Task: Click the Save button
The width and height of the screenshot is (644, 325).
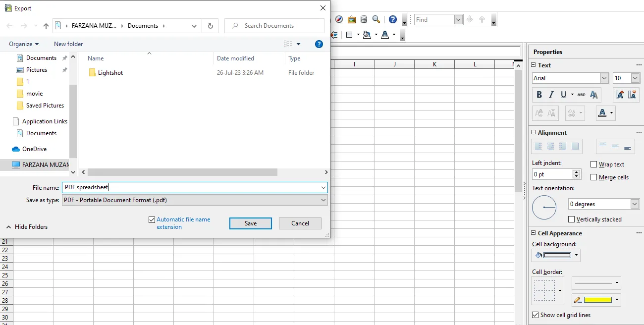Action: coord(250,223)
